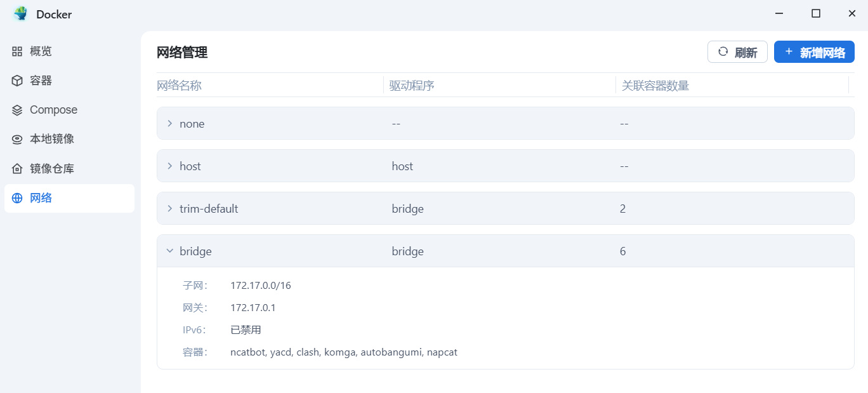This screenshot has height=393, width=868.
Task: Maximize the Docker window
Action: coord(816,13)
